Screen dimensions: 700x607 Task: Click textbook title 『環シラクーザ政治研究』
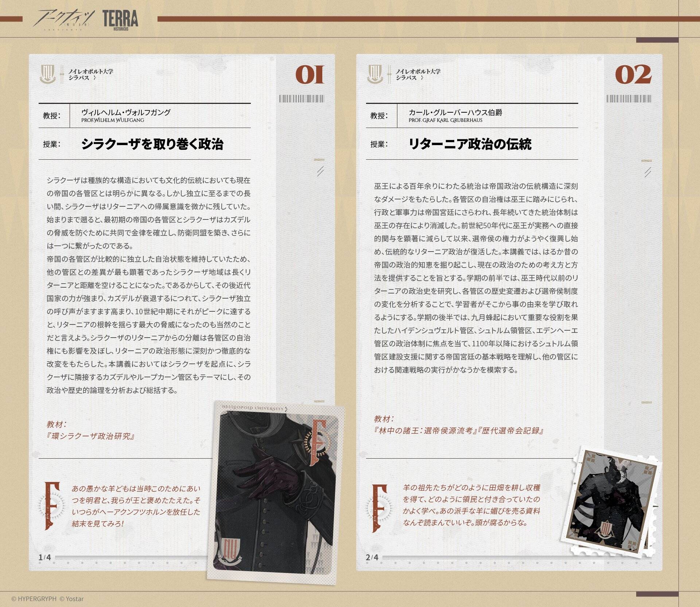click(x=90, y=436)
